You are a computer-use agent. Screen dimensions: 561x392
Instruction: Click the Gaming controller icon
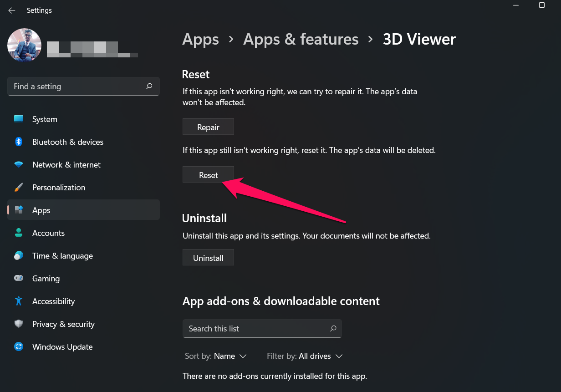pyautogui.click(x=19, y=279)
